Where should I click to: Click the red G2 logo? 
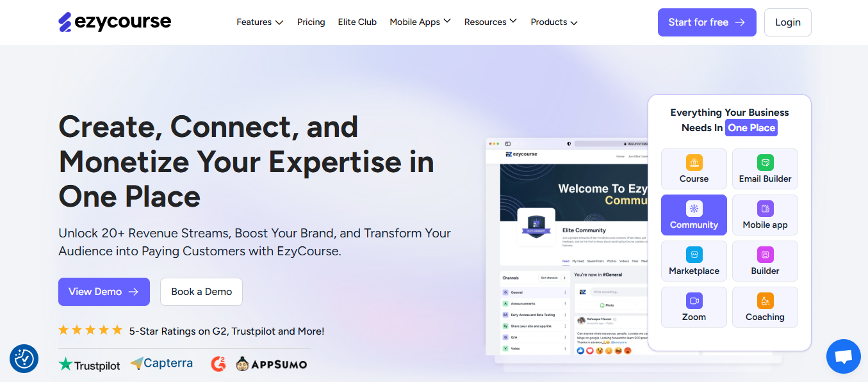coord(218,364)
